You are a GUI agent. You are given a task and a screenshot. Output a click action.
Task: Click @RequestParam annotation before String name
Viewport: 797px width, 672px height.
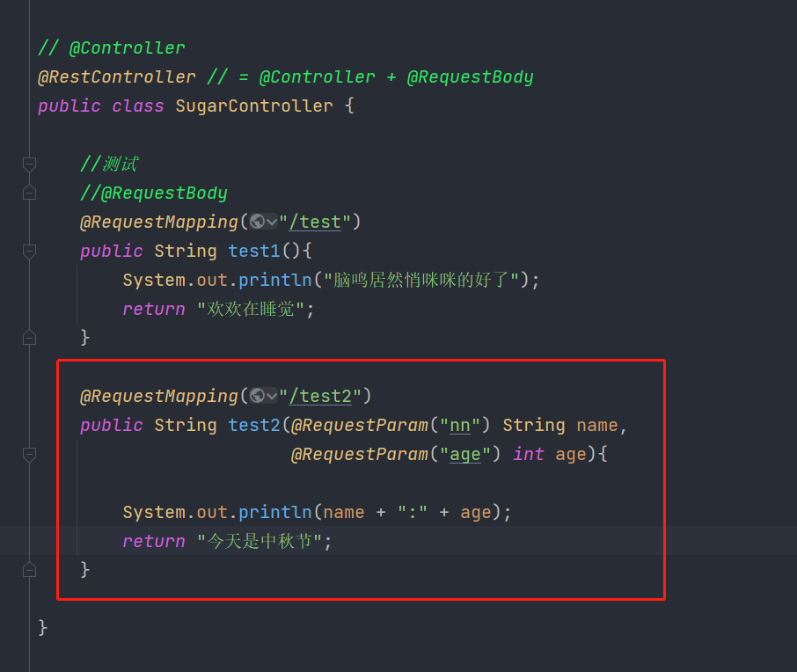(x=360, y=426)
